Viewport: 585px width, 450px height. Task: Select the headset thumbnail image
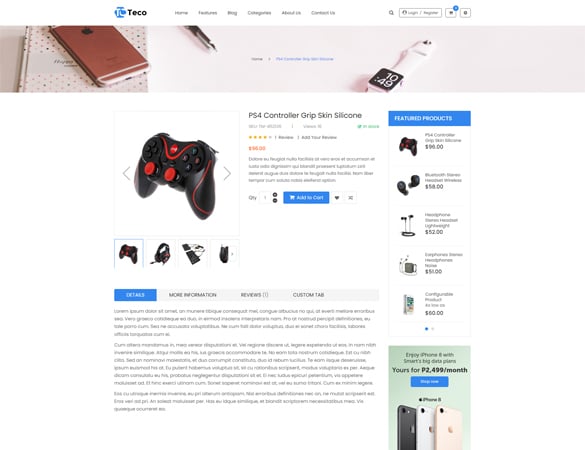coord(161,254)
